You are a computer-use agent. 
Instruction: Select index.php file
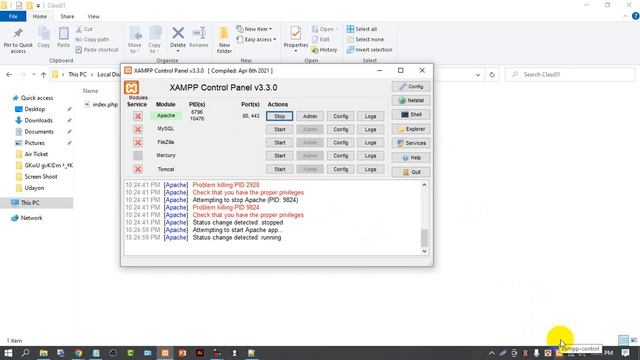pyautogui.click(x=101, y=104)
